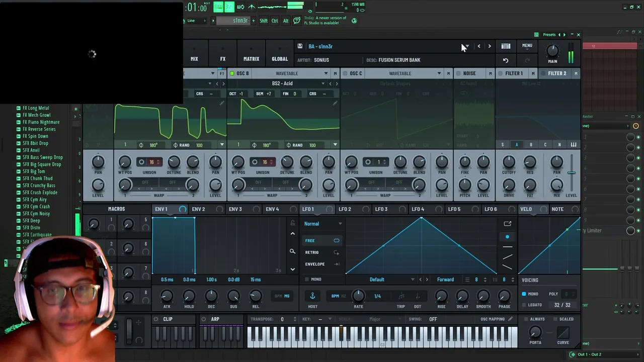
Task: Open the Serum preset browser icon
Action: pyautogui.click(x=506, y=46)
